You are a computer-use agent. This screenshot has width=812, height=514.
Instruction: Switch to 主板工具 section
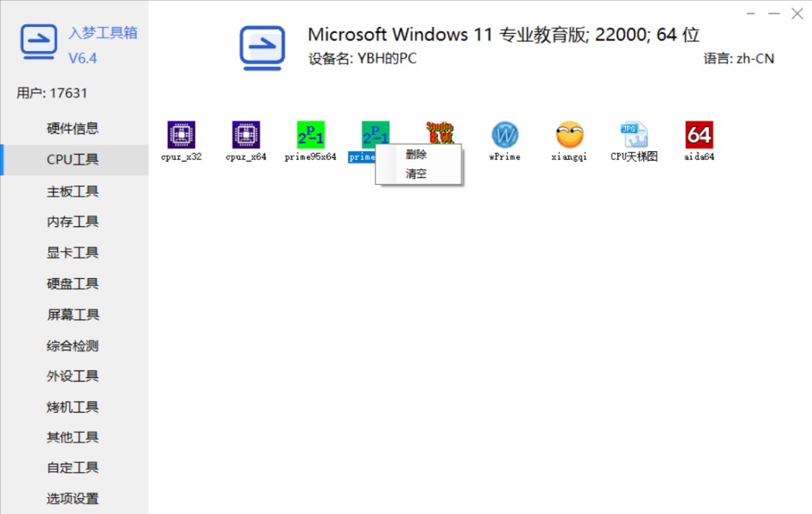(72, 192)
